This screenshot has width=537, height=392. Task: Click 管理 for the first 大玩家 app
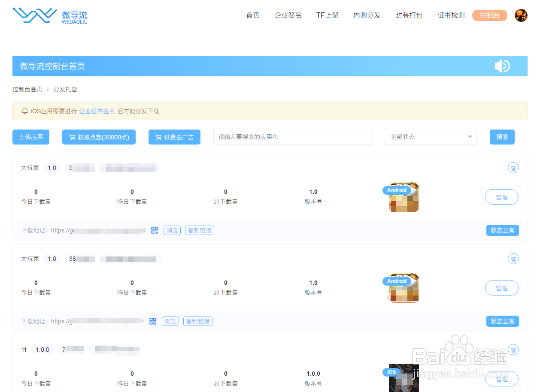[x=502, y=197]
